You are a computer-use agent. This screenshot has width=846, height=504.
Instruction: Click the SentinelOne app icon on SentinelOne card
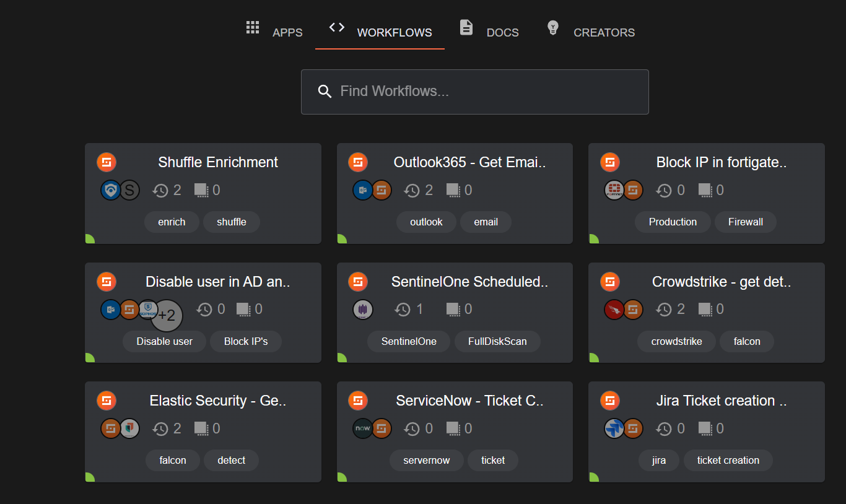[x=363, y=309]
